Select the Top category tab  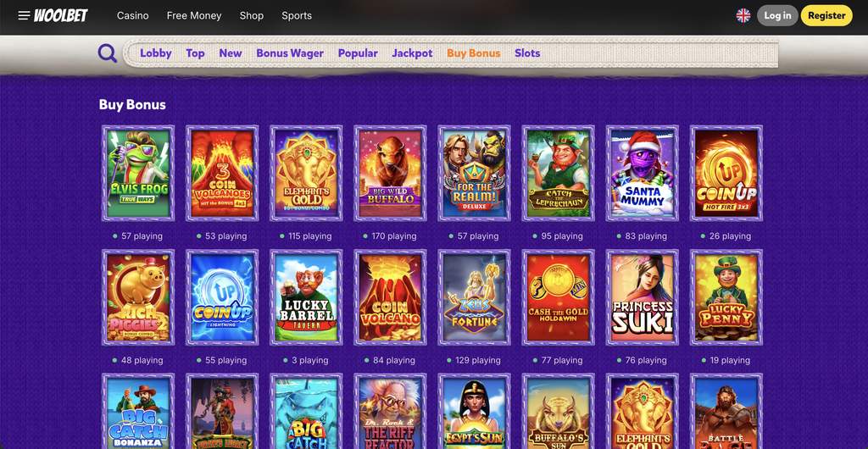[196, 53]
